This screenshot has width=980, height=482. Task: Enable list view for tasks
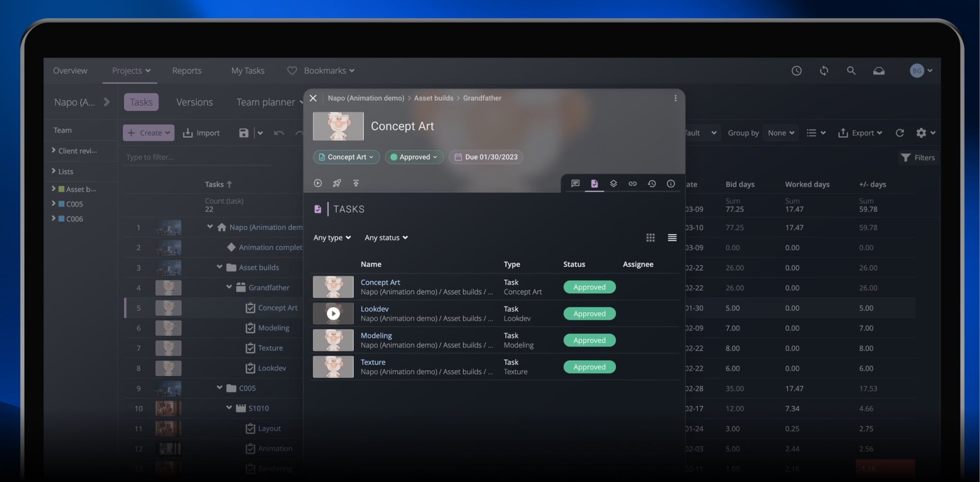672,237
